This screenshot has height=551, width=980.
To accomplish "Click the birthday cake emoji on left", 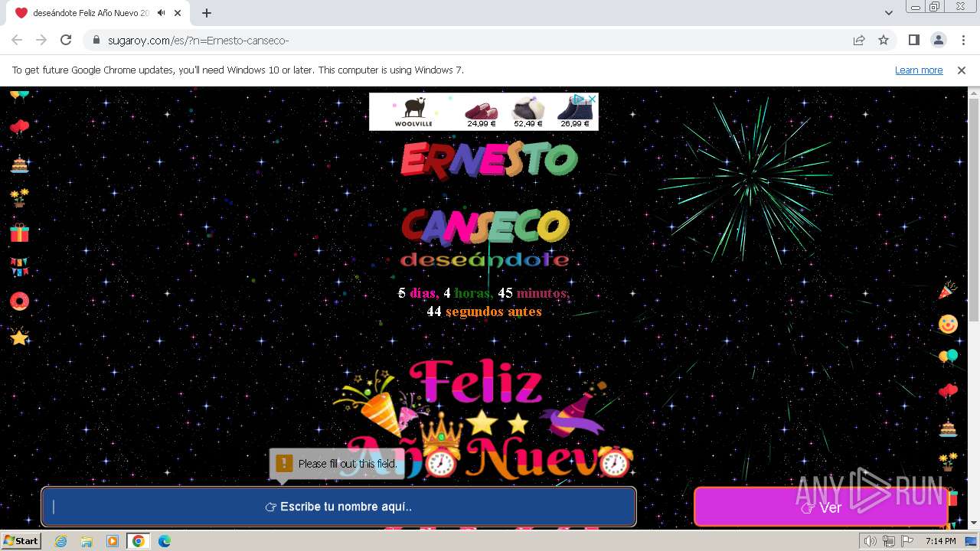I will point(19,163).
